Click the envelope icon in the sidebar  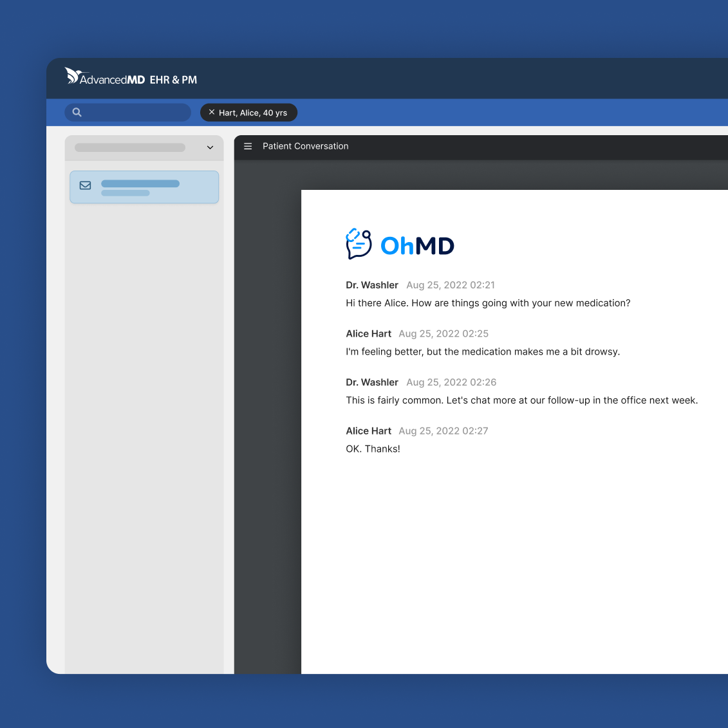[85, 185]
